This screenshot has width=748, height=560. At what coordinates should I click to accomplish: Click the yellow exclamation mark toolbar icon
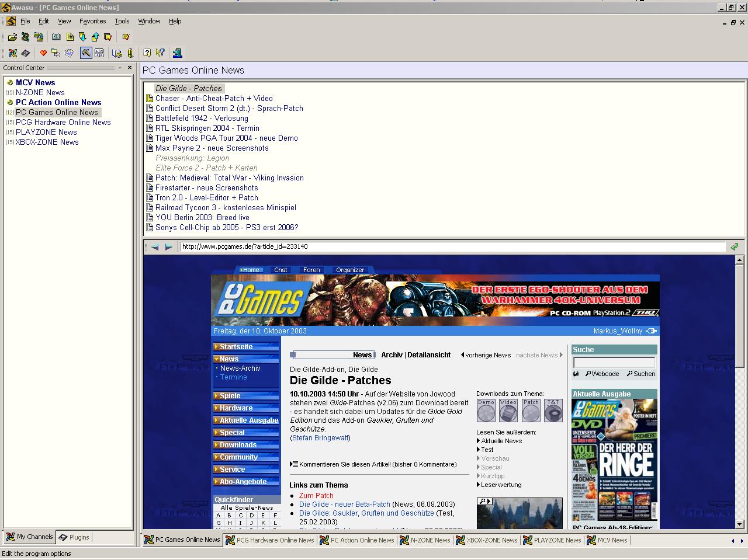pyautogui.click(x=130, y=53)
